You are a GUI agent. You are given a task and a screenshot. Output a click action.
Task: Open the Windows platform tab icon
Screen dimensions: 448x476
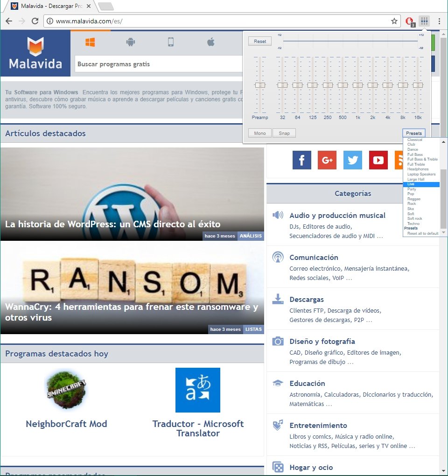click(x=90, y=42)
